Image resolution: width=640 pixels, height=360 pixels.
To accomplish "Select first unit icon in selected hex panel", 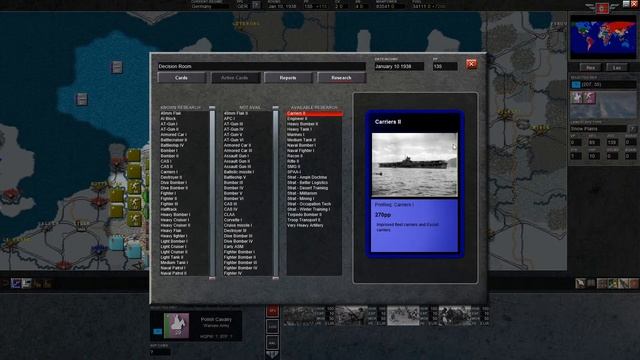I will [x=577, y=97].
